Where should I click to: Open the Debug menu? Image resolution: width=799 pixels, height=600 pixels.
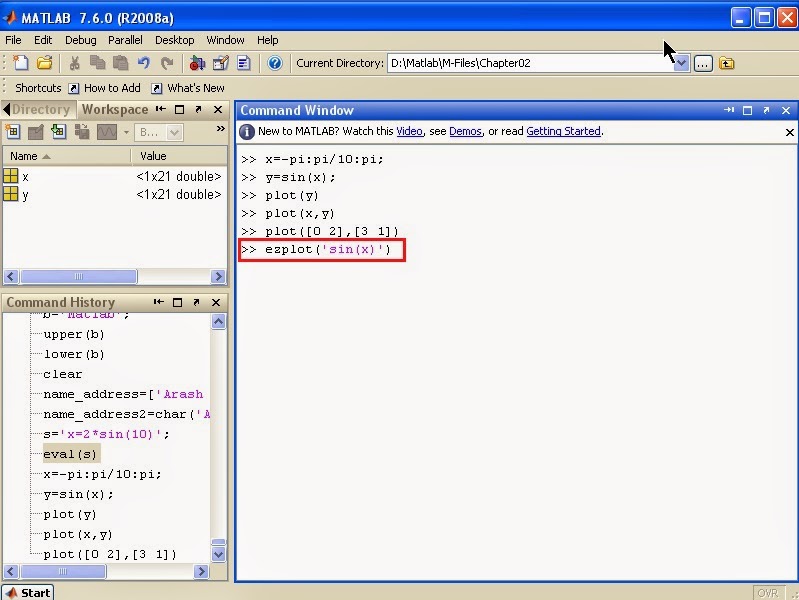tap(81, 40)
